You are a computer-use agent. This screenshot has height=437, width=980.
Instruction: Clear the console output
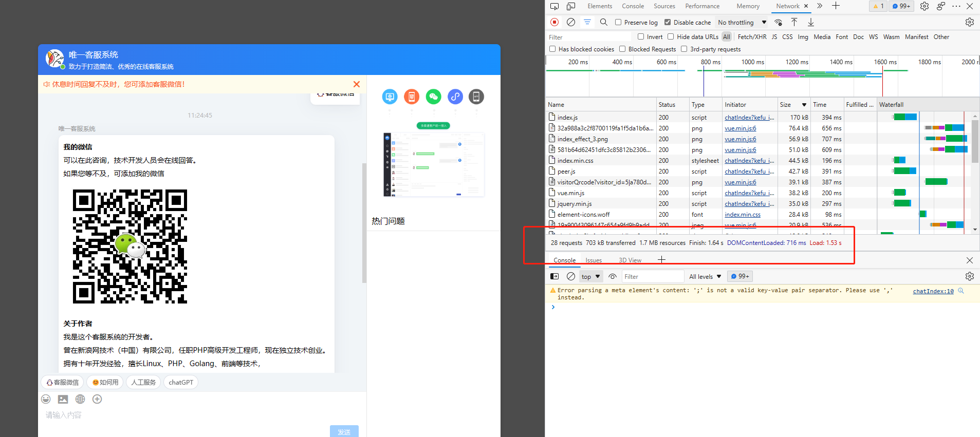[571, 276]
